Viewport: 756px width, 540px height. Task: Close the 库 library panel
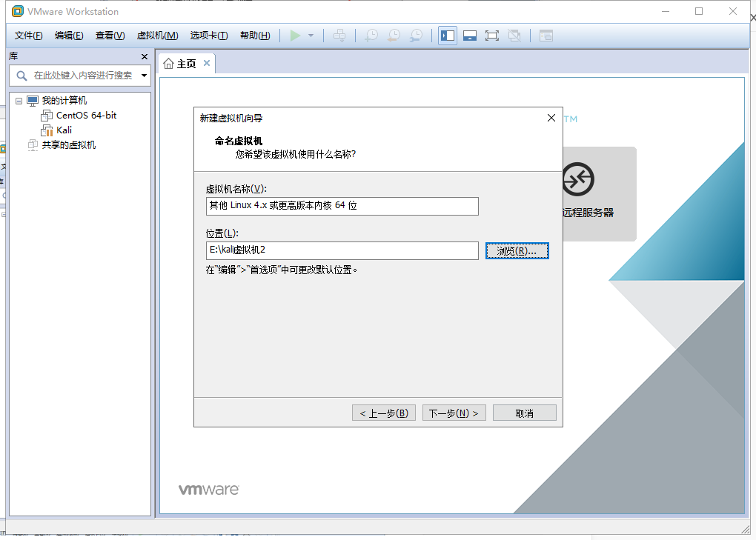145,57
